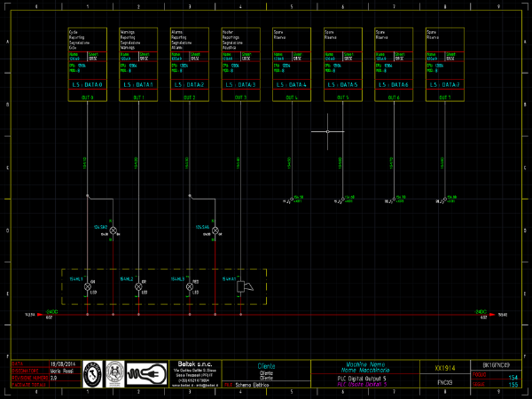Viewport: 532px width, 399px height.
Task: Select the 'LS : DATA 1' label
Action: [x=138, y=84]
